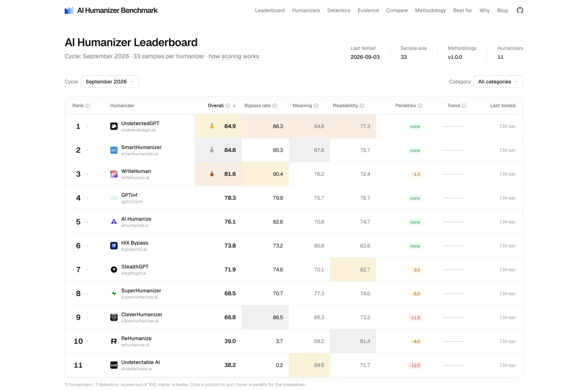Open the Evidence nav item

pos(368,10)
